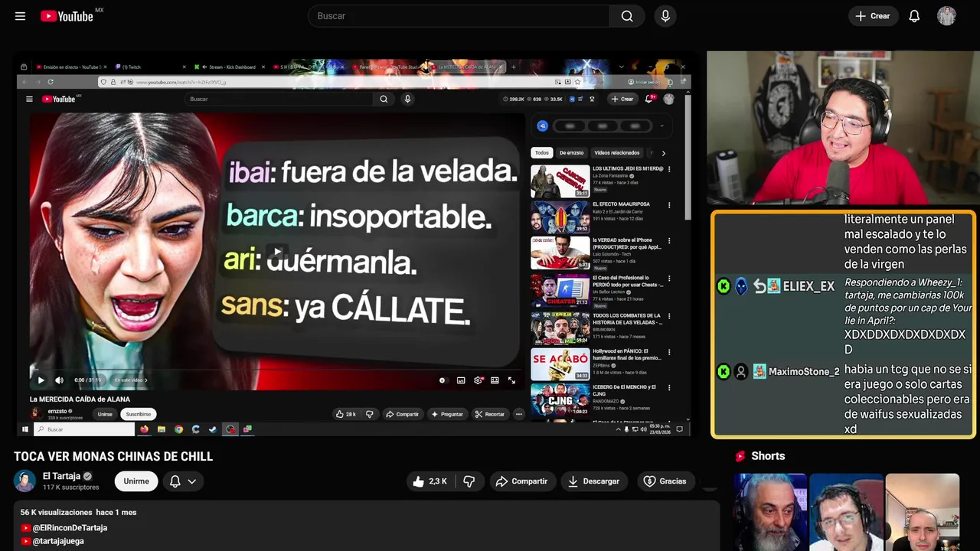Open the YouTube guide hamburger menu
Image resolution: width=980 pixels, height=551 pixels.
(x=20, y=16)
